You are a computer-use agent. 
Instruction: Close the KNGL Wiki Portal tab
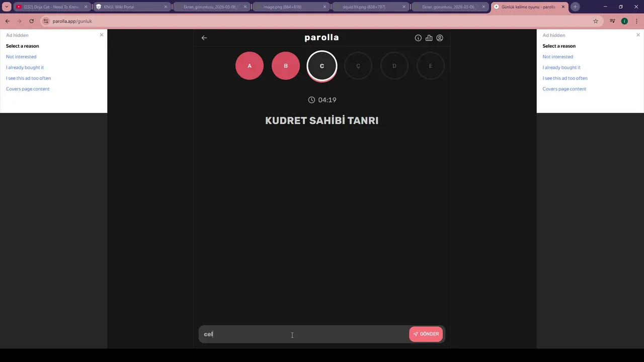(x=166, y=7)
